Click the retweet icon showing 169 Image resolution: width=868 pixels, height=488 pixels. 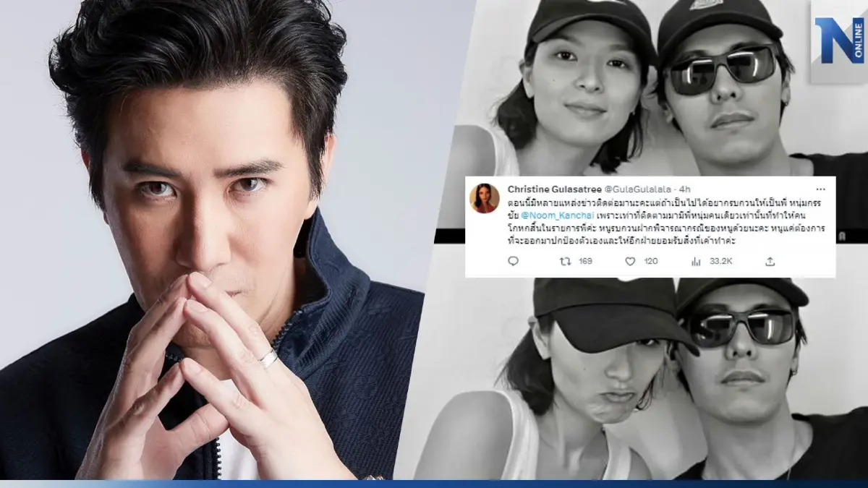coord(566,261)
